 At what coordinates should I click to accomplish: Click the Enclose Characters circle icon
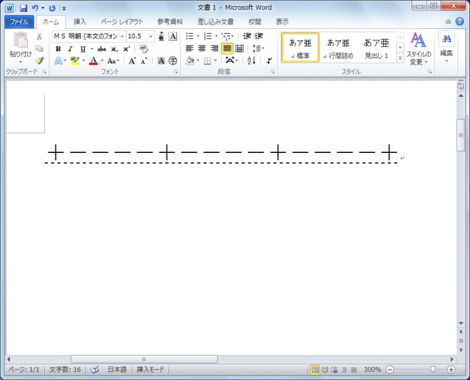tap(173, 61)
